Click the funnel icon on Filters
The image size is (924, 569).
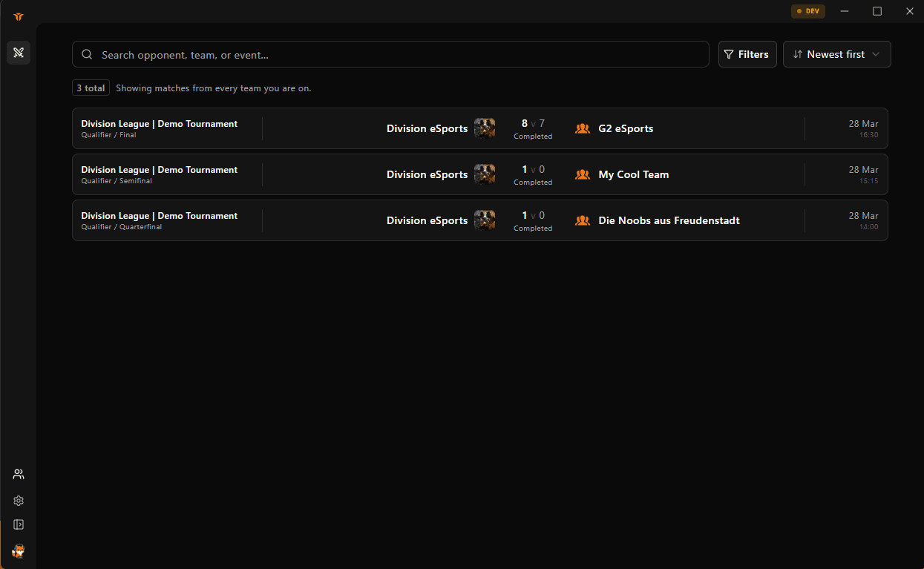(729, 54)
